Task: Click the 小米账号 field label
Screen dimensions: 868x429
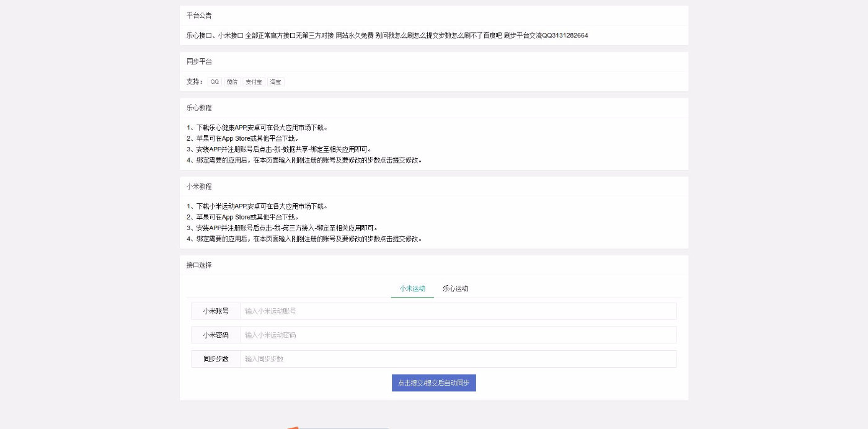Action: [x=216, y=311]
